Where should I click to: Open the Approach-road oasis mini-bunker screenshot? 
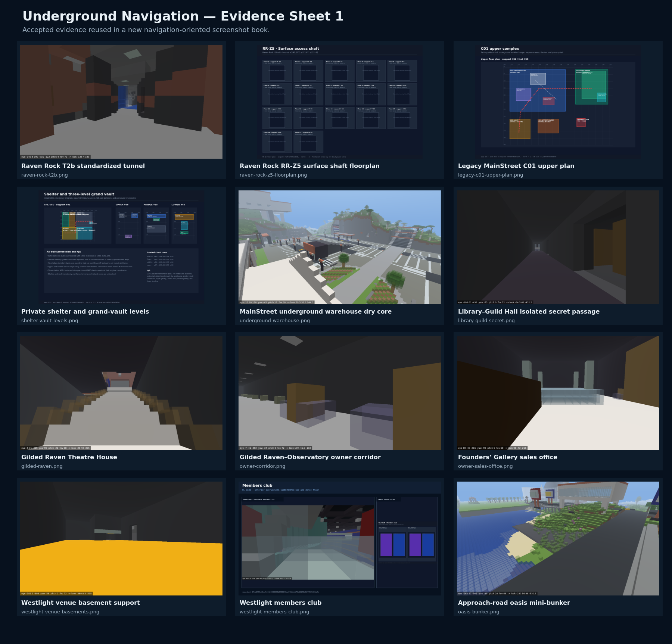coord(558,538)
